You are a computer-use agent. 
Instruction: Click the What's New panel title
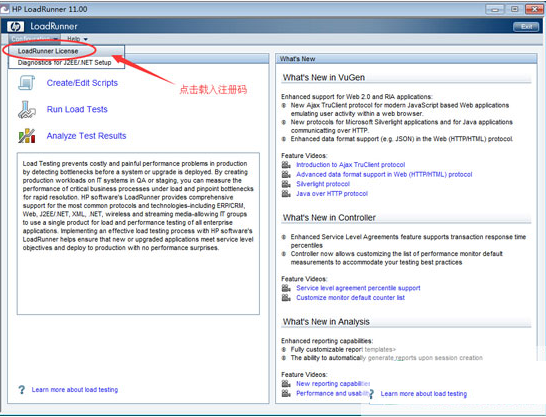coord(297,59)
